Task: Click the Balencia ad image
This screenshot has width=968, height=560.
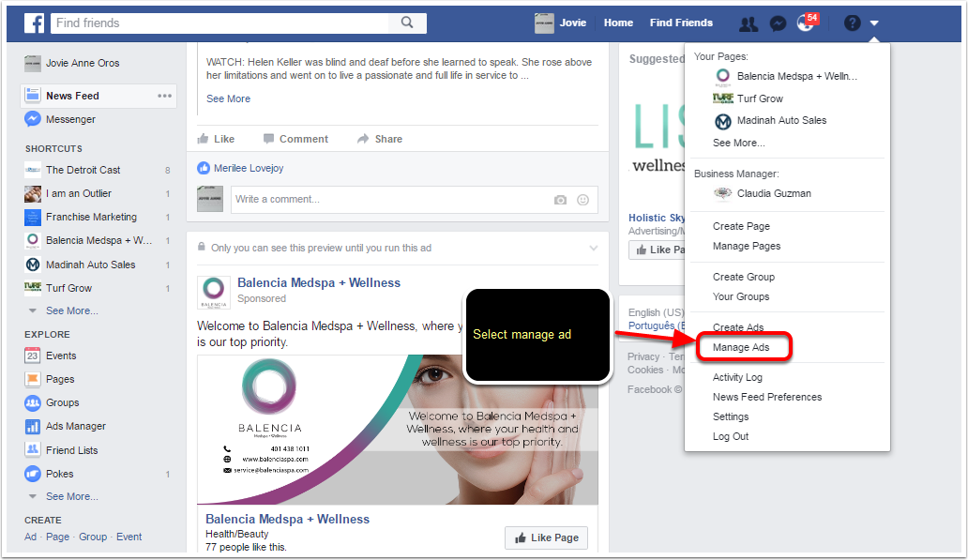Action: (x=398, y=430)
